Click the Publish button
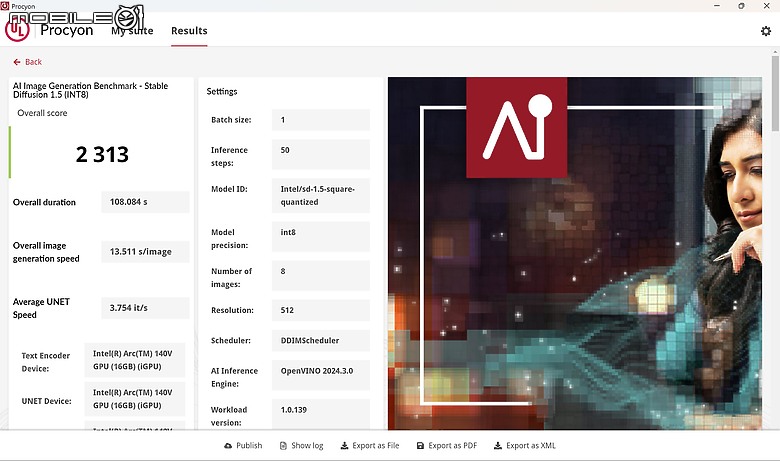Screen dimensions: 780x461 tap(243, 446)
